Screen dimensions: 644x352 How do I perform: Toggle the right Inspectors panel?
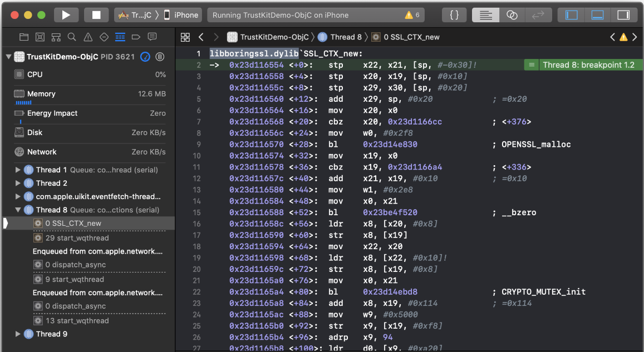tap(623, 15)
